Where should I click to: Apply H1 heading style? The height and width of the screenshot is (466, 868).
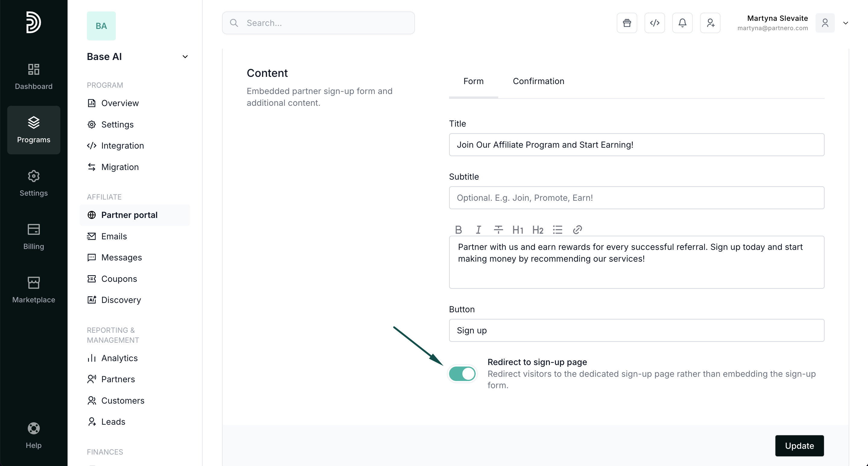pos(518,230)
